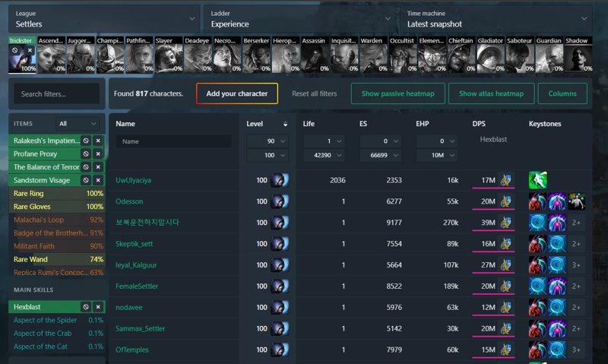This screenshot has height=364, width=608.
Task: Show passive heatmap
Action: point(397,93)
